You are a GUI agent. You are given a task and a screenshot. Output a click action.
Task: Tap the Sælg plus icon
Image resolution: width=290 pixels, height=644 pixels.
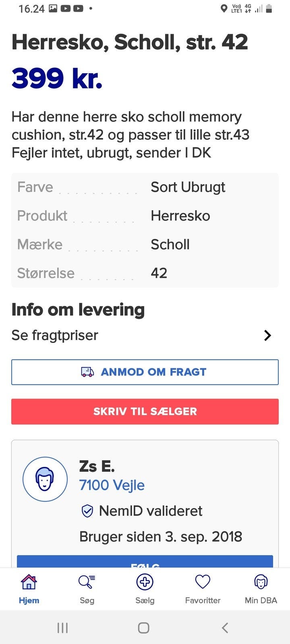pyautogui.click(x=145, y=582)
